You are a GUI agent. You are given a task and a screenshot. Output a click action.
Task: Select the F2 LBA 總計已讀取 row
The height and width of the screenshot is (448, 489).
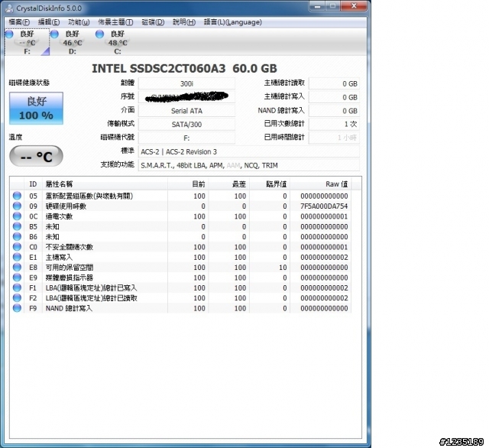point(181,298)
